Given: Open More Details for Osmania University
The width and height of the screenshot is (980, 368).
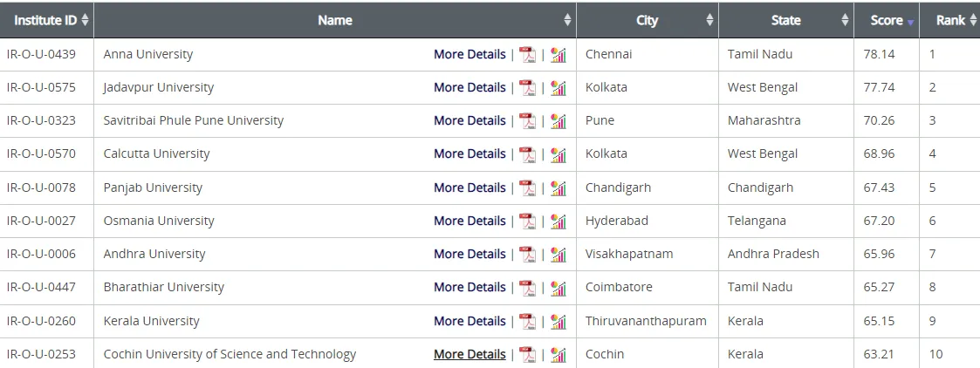Looking at the screenshot, I should pos(469,221).
